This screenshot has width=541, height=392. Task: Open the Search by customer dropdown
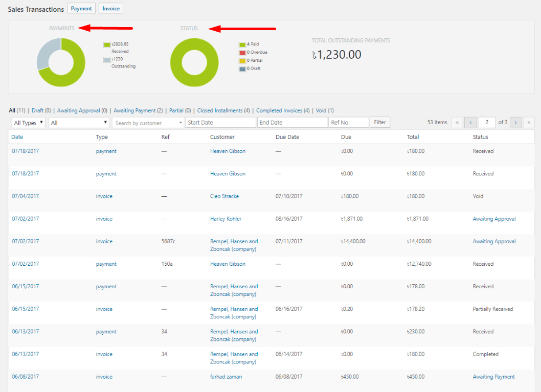tap(148, 123)
